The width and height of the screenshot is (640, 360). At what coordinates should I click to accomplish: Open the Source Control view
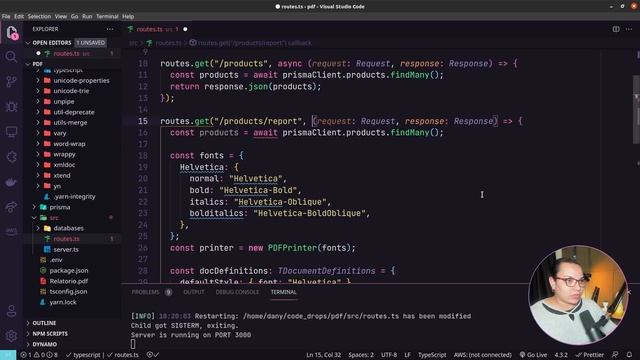[x=11, y=82]
